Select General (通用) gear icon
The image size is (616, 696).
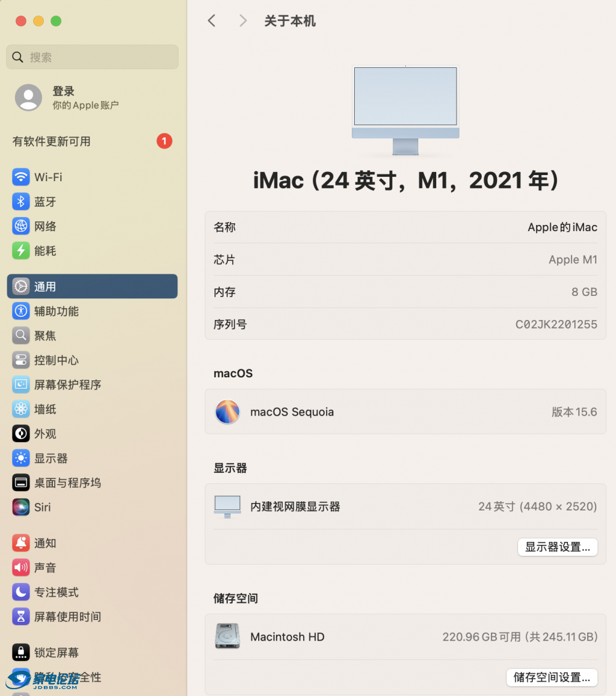(21, 286)
